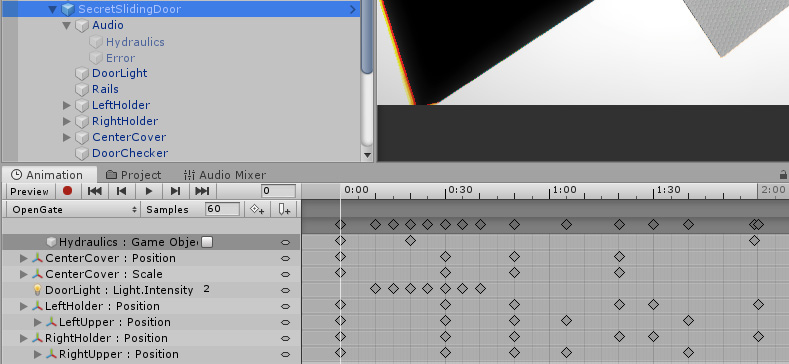
Task: Open LeftUpper : Position options oval button
Action: click(285, 322)
